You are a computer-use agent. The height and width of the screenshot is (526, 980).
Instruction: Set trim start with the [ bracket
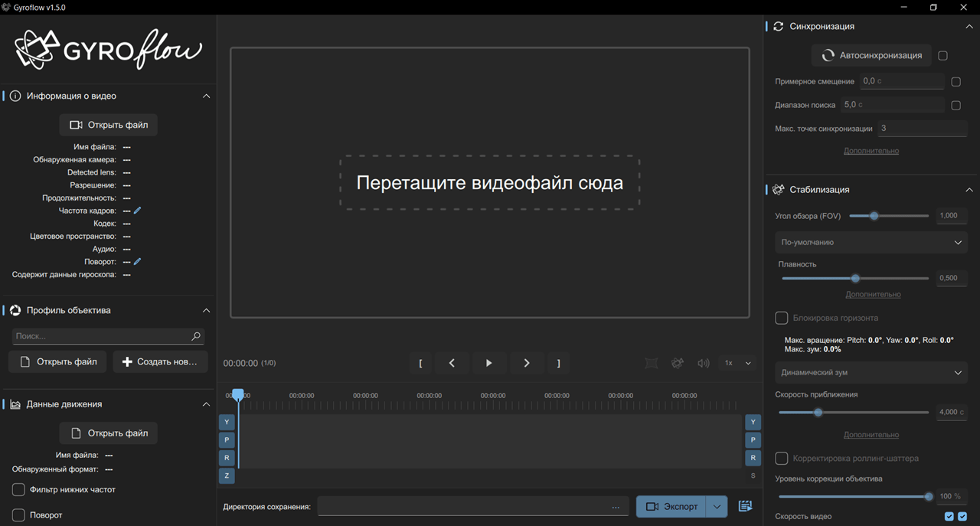[420, 364]
